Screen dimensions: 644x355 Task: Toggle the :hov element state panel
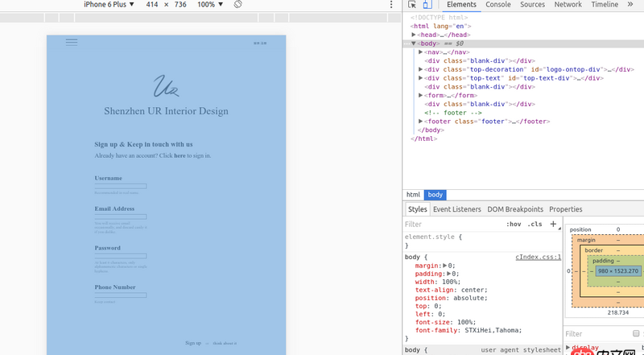(513, 225)
